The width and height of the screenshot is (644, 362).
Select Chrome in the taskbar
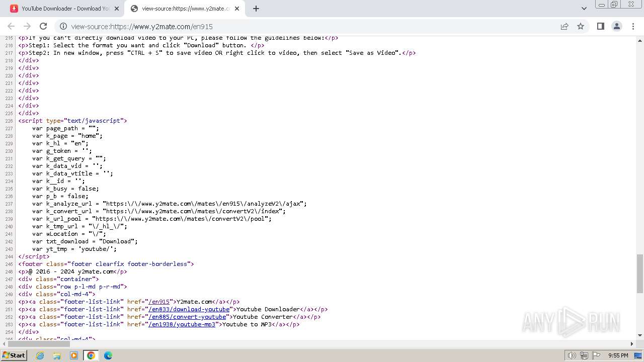point(91,355)
